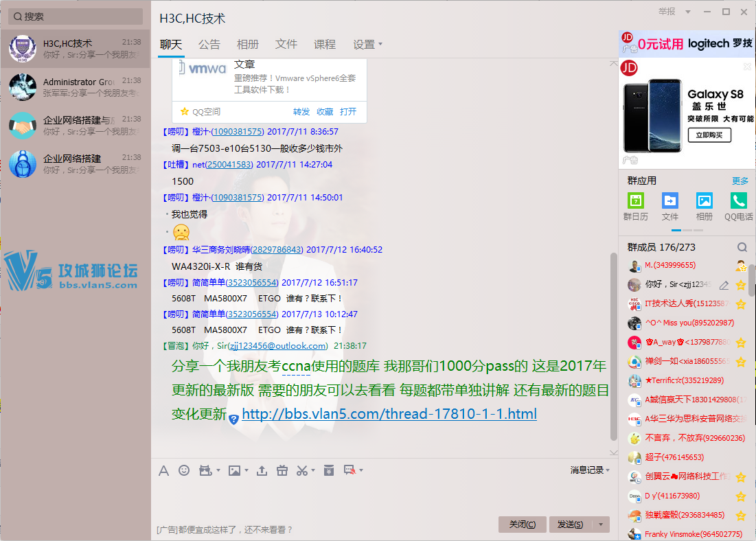Expand the dropdown arrow after the emoji icon's neighbor
756x541 pixels.
218,470
